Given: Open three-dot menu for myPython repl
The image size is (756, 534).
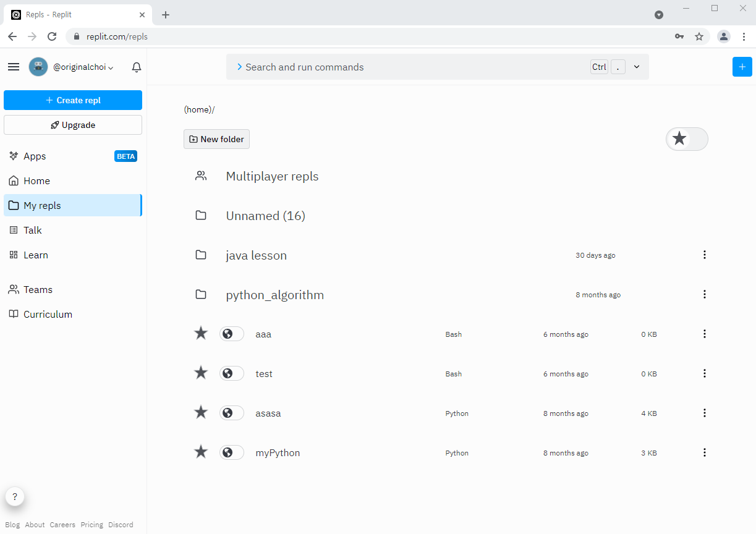Looking at the screenshot, I should pos(705,452).
